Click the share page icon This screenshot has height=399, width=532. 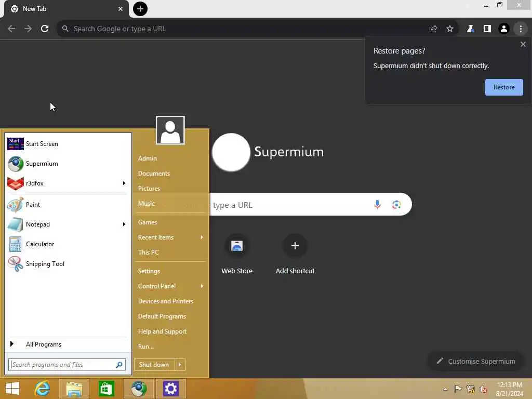pos(433,29)
